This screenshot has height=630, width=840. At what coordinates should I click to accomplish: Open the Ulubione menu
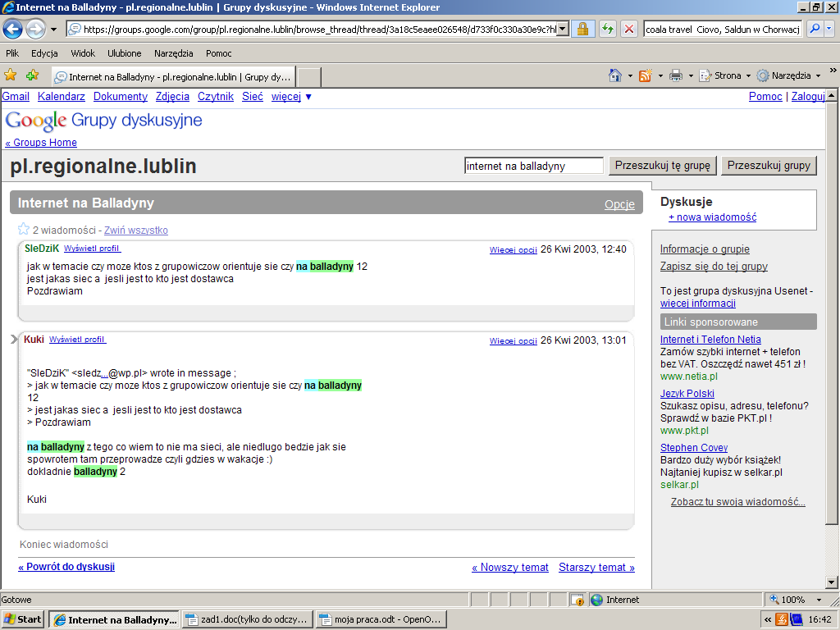pyautogui.click(x=124, y=53)
